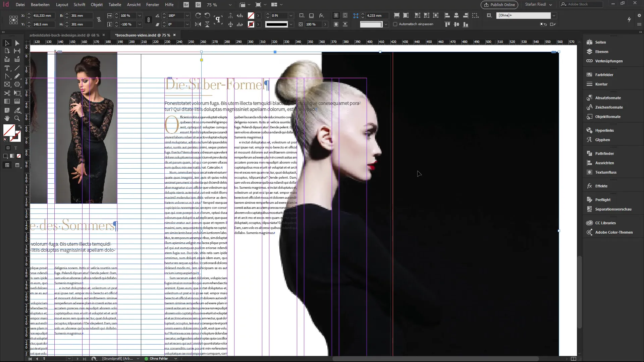
Task: Select the Type tool
Action: point(7,68)
